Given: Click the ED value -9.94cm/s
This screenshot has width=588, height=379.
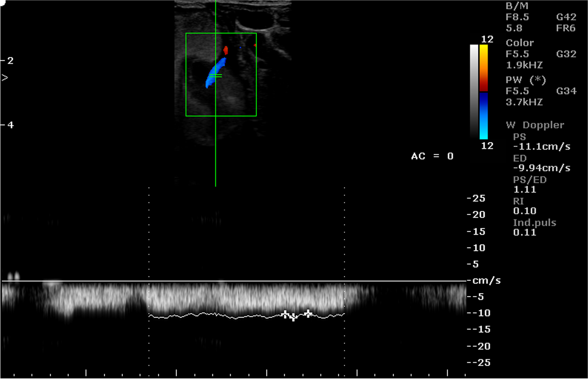Looking at the screenshot, I should [541, 168].
